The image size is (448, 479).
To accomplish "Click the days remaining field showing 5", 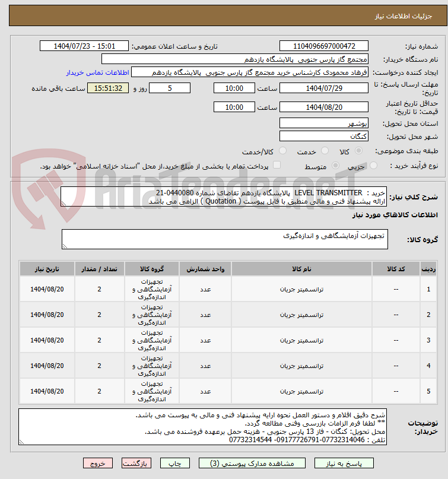I will pos(170,88).
